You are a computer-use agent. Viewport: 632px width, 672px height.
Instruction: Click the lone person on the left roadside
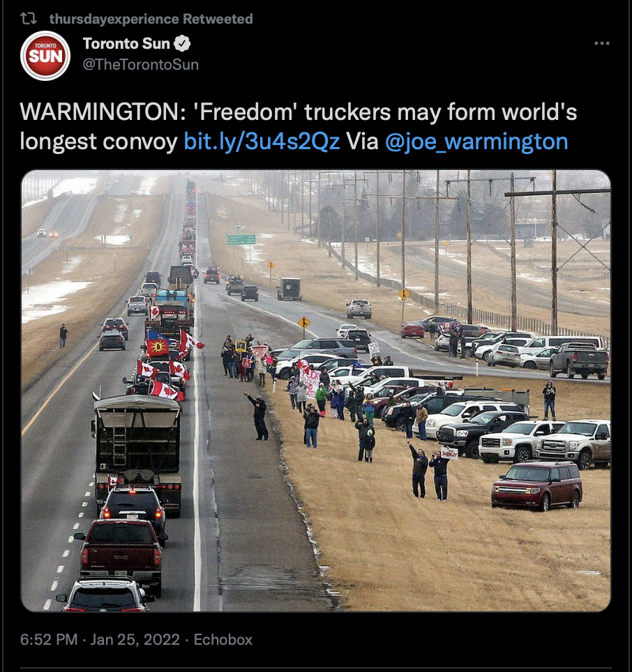coord(63,335)
